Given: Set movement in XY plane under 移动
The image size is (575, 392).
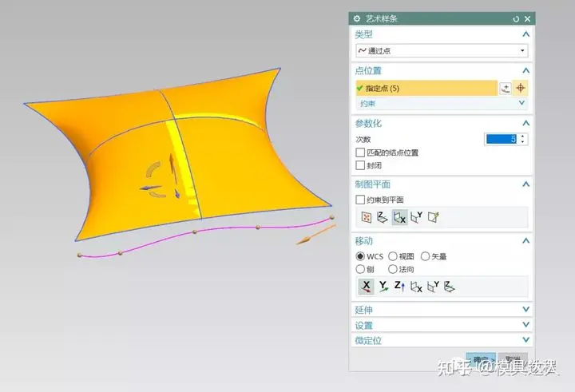Looking at the screenshot, I should click(449, 287).
